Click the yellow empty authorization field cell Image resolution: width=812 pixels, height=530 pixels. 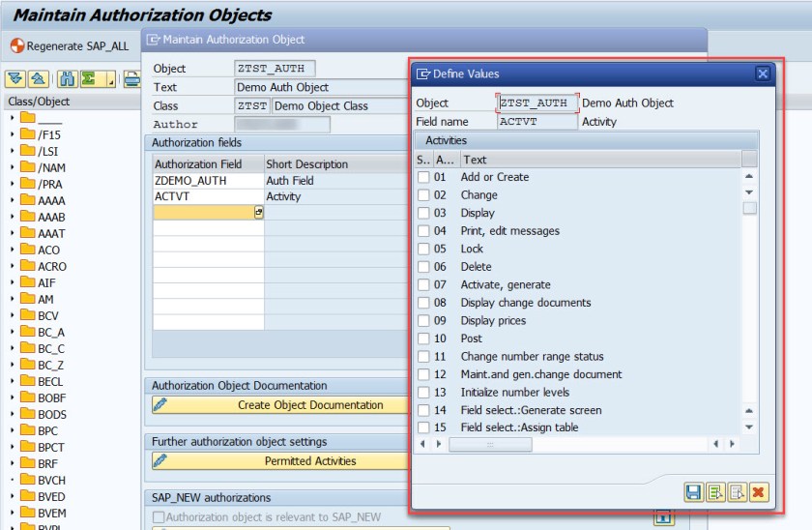pyautogui.click(x=208, y=212)
